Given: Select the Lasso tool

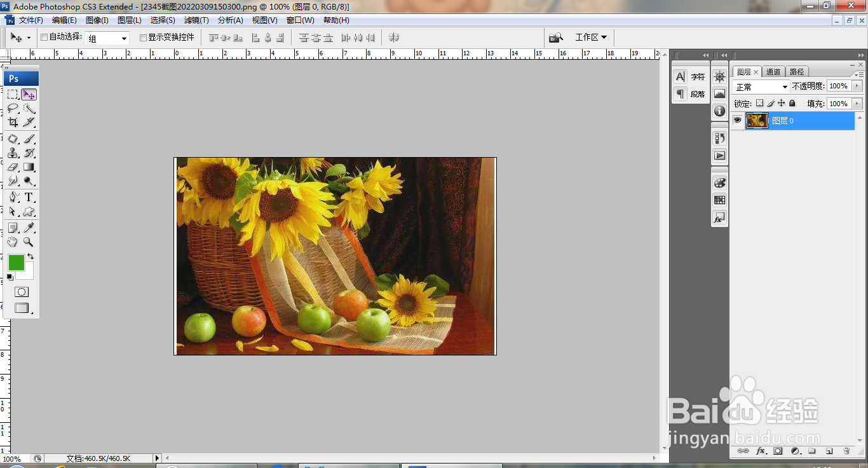Looking at the screenshot, I should click(x=13, y=108).
